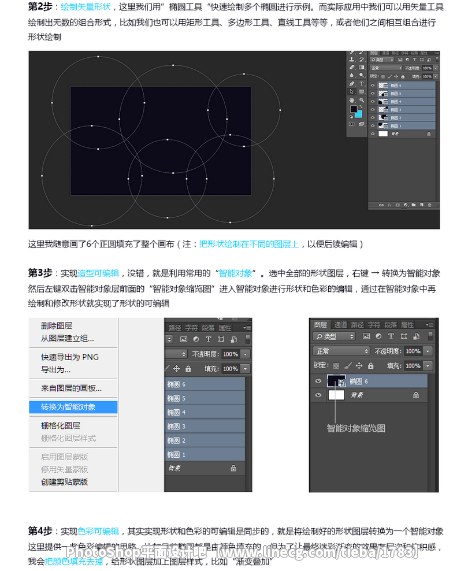Click the Quick Mask mode icon in step 2 toolbar
The image size is (474, 571).
(352, 124)
